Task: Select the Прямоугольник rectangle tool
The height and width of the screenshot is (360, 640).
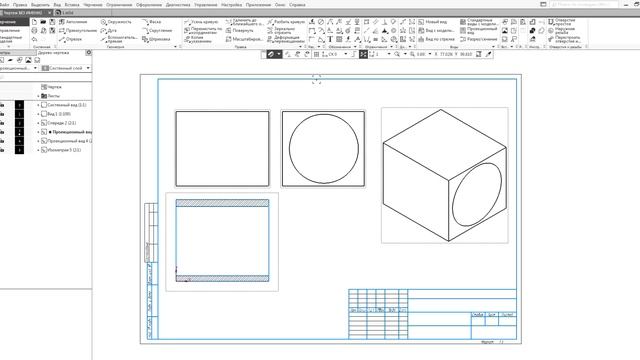Action: pyautogui.click(x=78, y=31)
